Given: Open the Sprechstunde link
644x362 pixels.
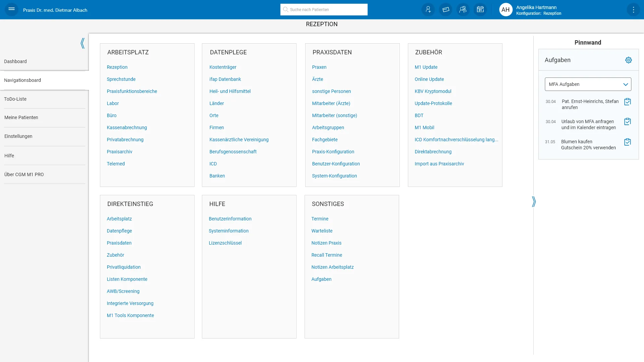Looking at the screenshot, I should click(x=121, y=79).
